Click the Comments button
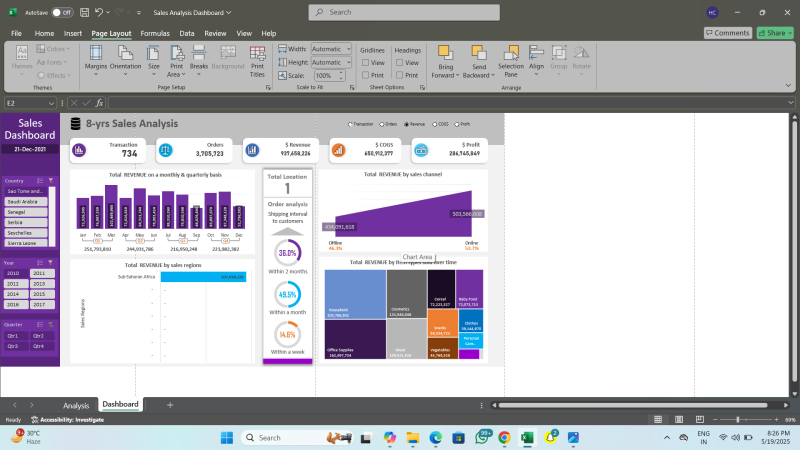The width and height of the screenshot is (800, 450). [727, 33]
